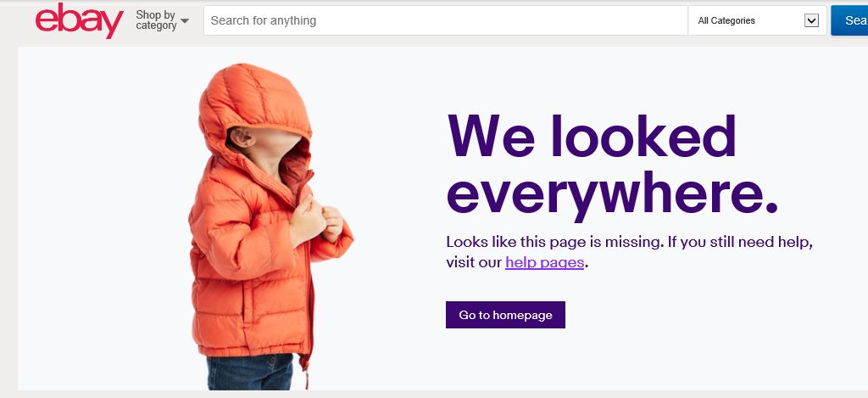Click the "We looked" heading line
Image resolution: width=868 pixels, height=398 pixels.
[x=592, y=136]
